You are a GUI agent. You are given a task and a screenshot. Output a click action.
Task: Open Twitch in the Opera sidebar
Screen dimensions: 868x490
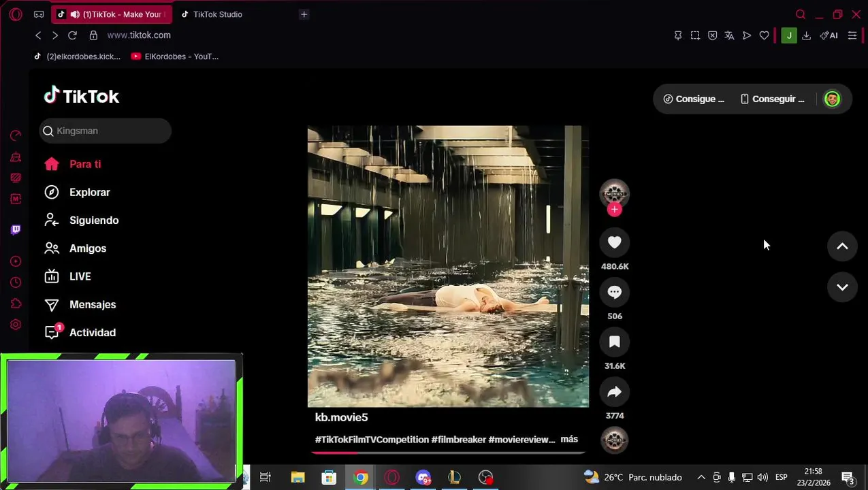coord(16,229)
